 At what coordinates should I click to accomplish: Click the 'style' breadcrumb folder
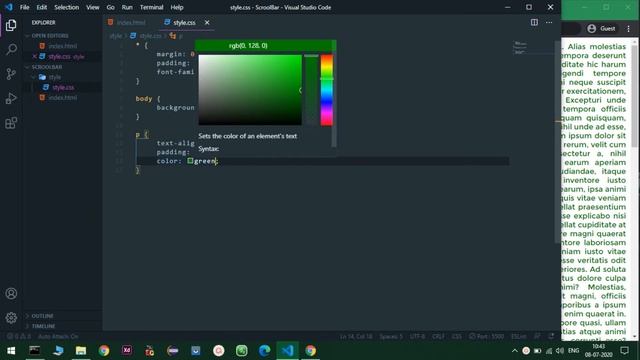click(116, 36)
